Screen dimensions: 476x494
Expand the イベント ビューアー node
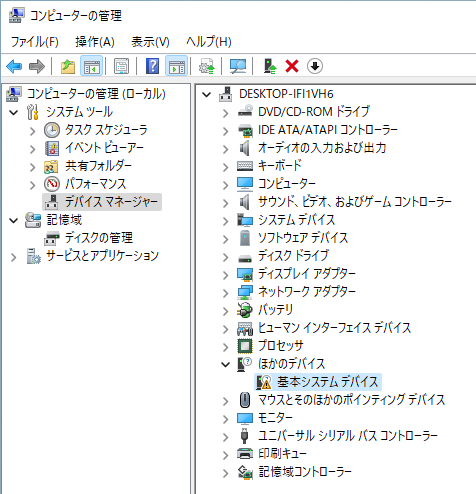[32, 149]
